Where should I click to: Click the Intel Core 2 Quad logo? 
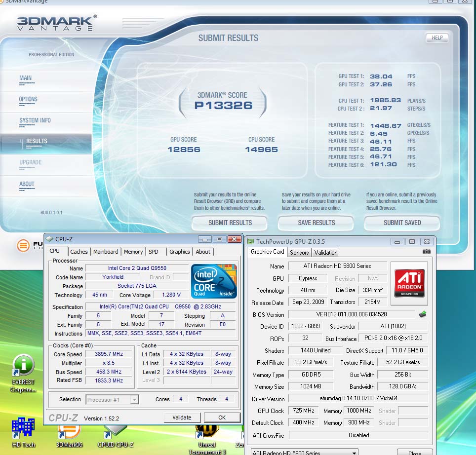tap(214, 281)
